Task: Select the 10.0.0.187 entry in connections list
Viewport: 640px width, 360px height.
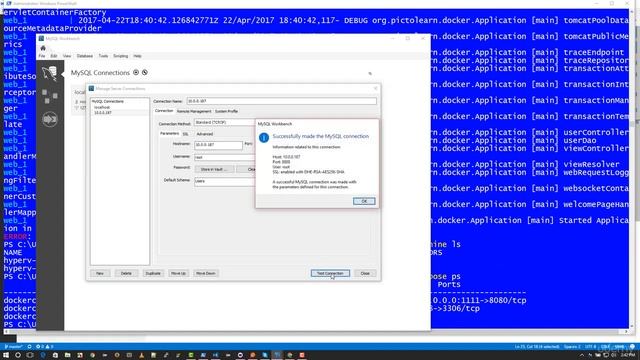Action: pyautogui.click(x=103, y=112)
